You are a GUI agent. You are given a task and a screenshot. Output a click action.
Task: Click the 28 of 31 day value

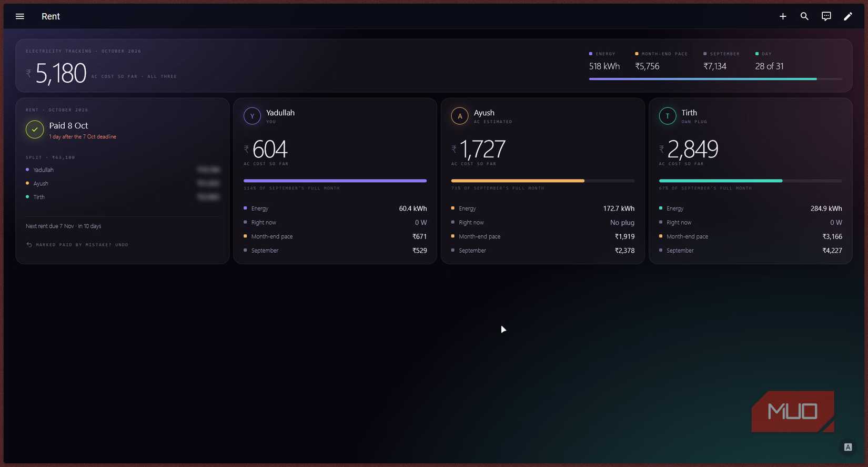pos(769,66)
